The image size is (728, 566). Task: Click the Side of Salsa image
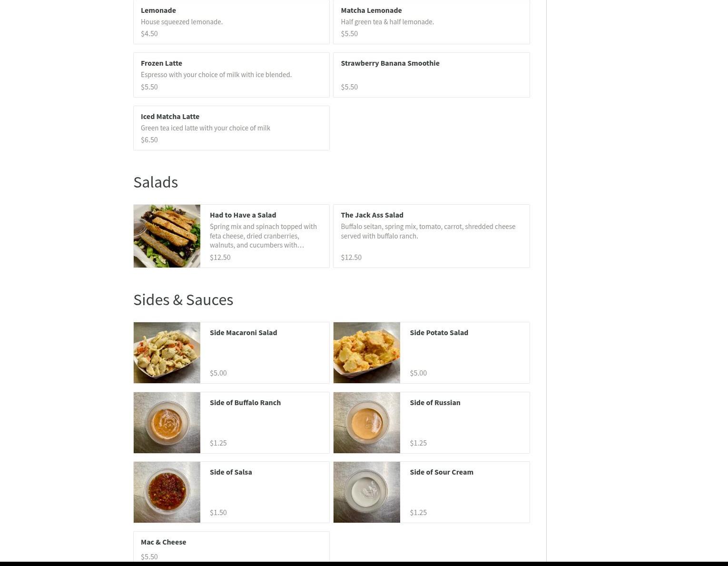pyautogui.click(x=167, y=492)
